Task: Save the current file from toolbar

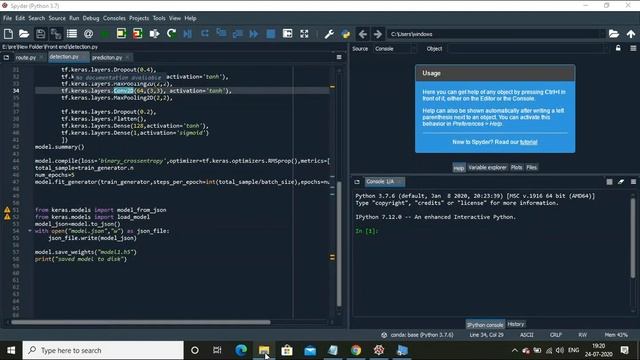Action: (x=40, y=34)
